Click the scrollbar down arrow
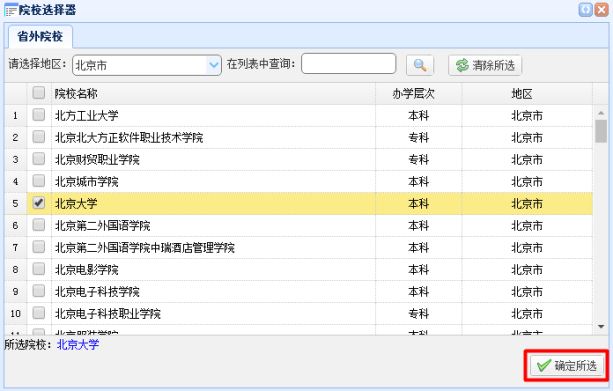 tap(601, 326)
